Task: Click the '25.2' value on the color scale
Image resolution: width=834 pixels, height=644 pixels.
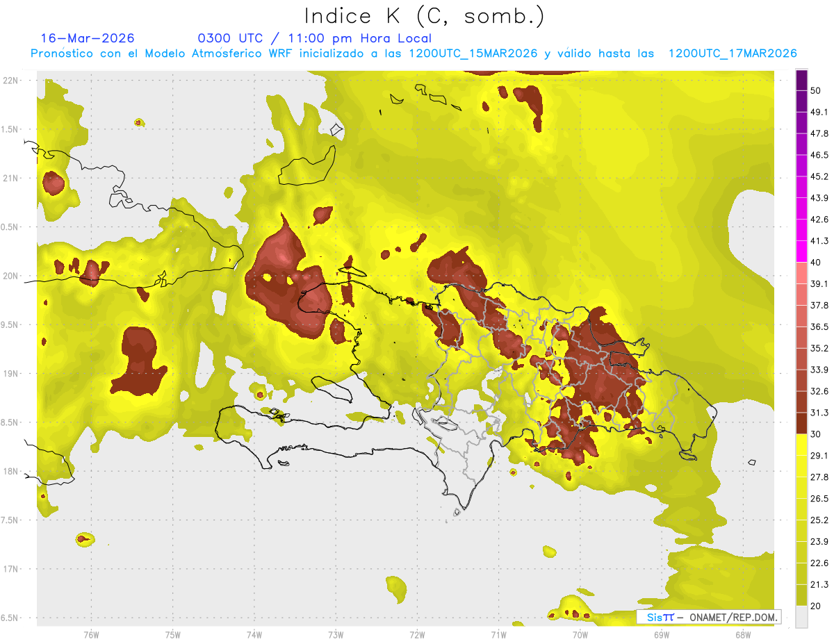Action: point(819,520)
